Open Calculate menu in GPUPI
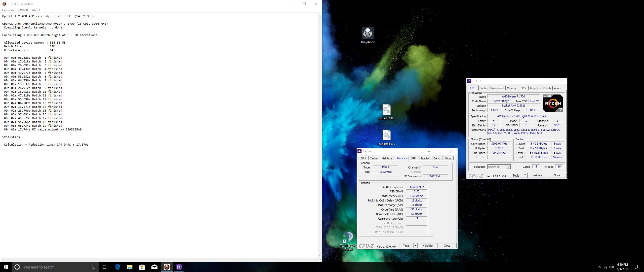The image size is (644, 272). (8, 10)
